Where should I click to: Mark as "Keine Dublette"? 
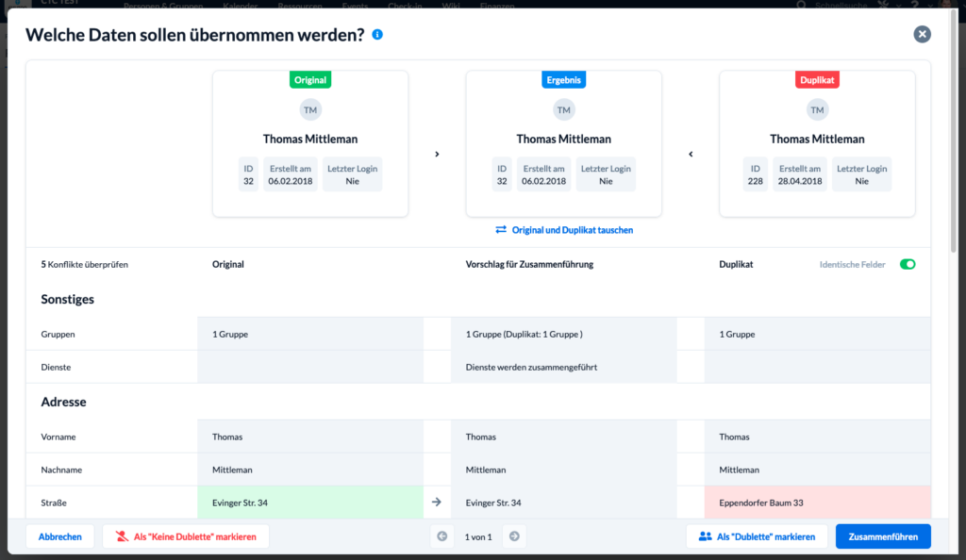(x=186, y=536)
